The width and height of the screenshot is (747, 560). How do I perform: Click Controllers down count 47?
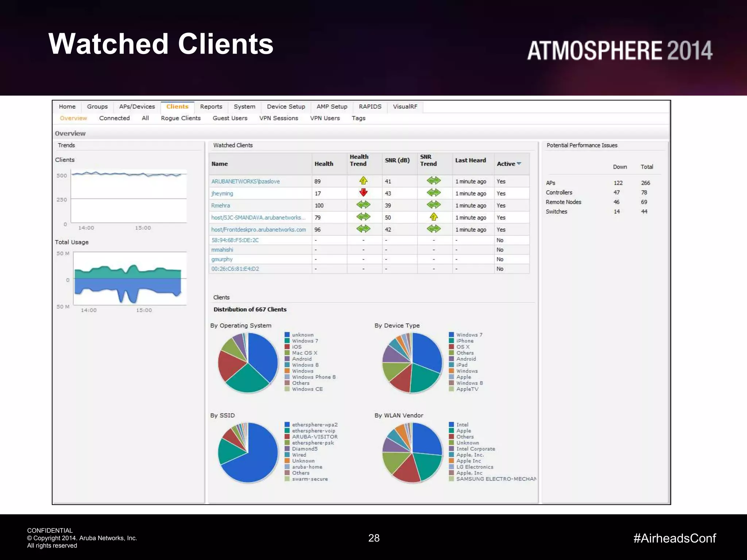pyautogui.click(x=616, y=192)
